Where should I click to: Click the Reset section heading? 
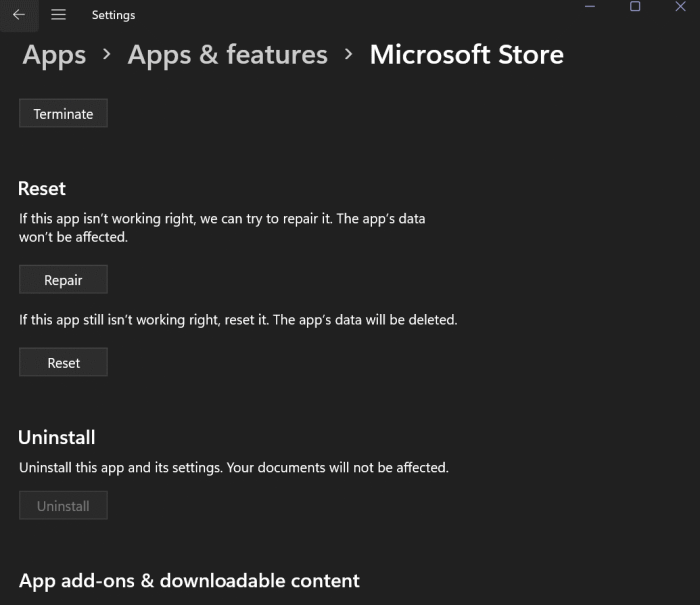tap(42, 188)
